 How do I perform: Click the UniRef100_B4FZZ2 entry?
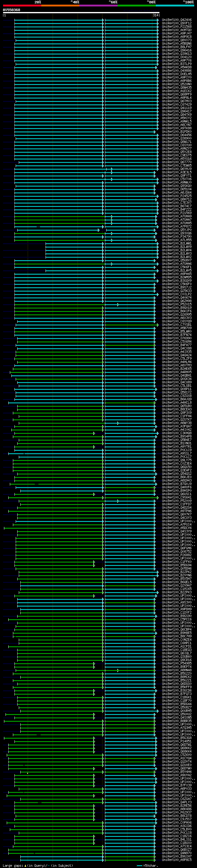(177, 210)
